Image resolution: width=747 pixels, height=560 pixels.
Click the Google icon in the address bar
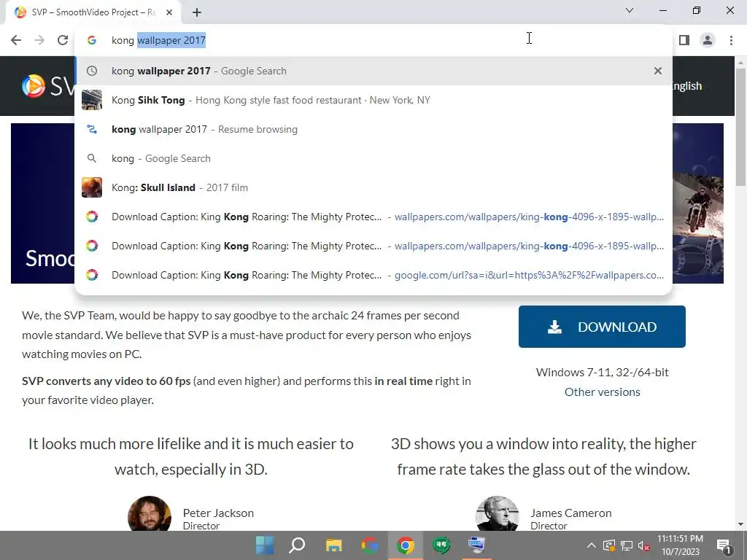[x=92, y=40]
